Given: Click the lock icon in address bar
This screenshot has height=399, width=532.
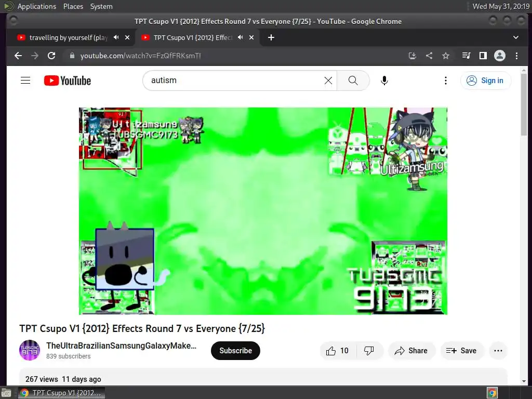Looking at the screenshot, I should (x=72, y=56).
